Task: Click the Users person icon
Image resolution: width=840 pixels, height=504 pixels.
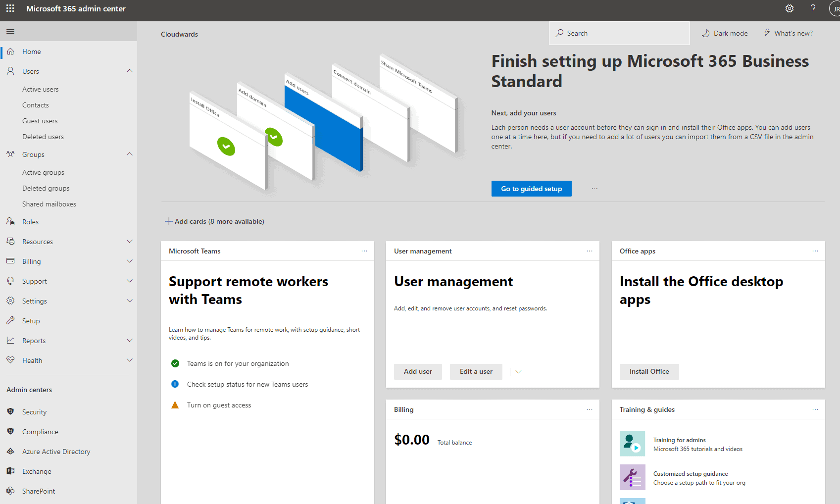Action: [10, 71]
